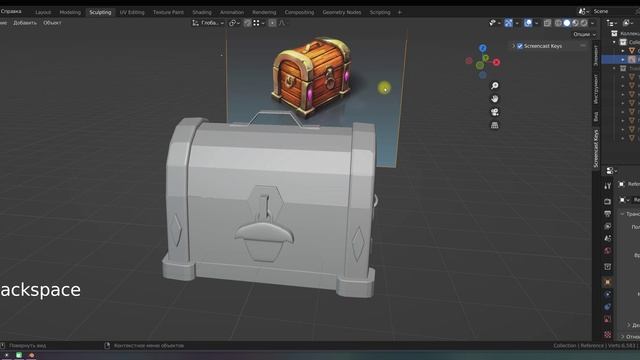Open the Output properties tab
Screen dimensions: 640x360
tap(607, 213)
